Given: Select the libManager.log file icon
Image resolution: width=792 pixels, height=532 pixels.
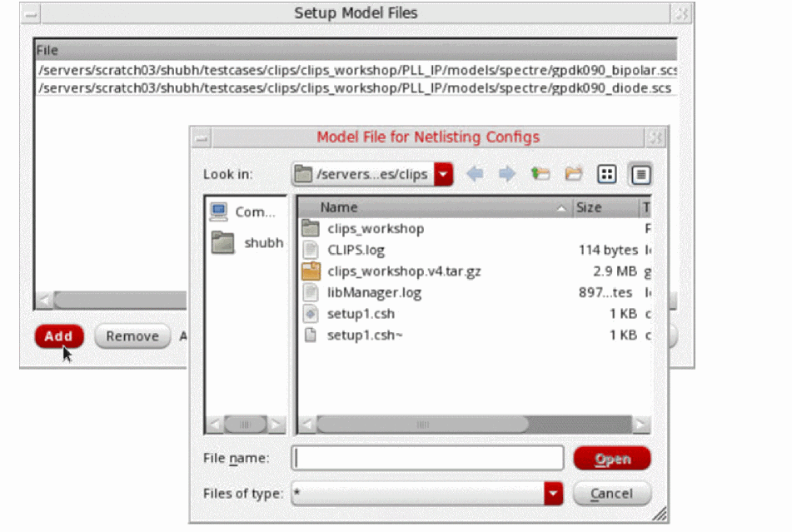Looking at the screenshot, I should pyautogui.click(x=310, y=293).
